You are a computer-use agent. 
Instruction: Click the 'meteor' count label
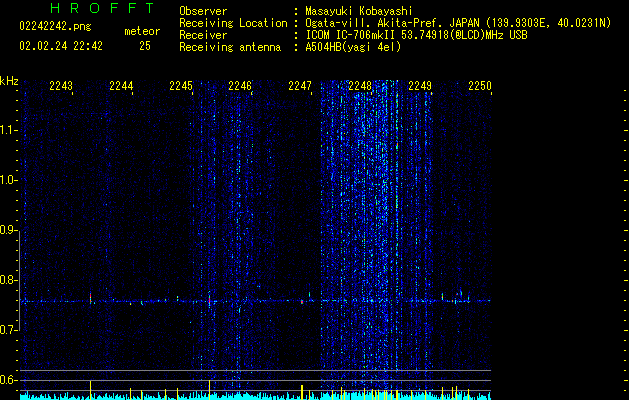point(142,31)
